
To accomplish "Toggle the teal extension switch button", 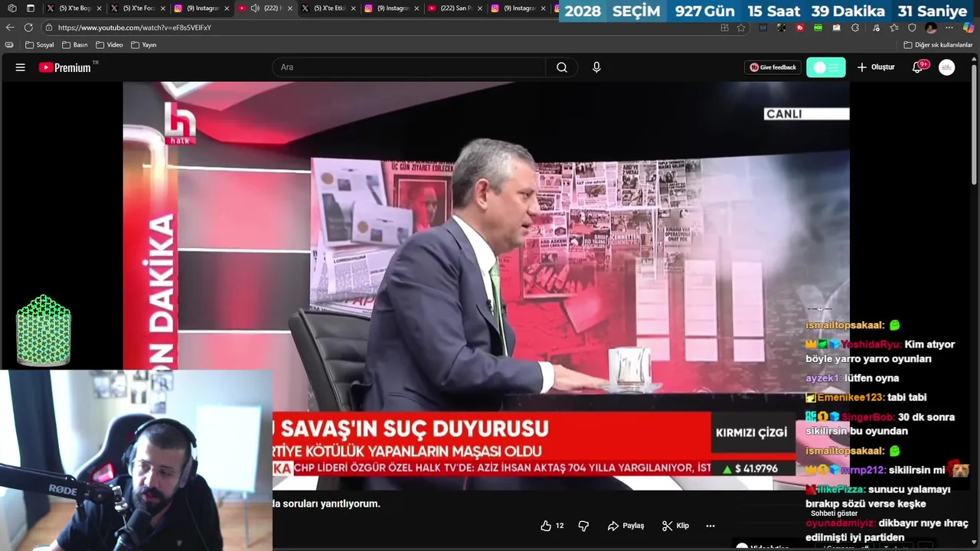I will (826, 67).
